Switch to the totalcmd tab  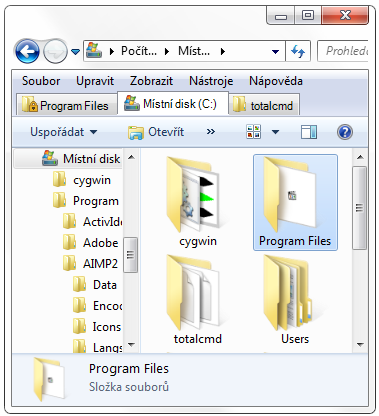pyautogui.click(x=264, y=105)
